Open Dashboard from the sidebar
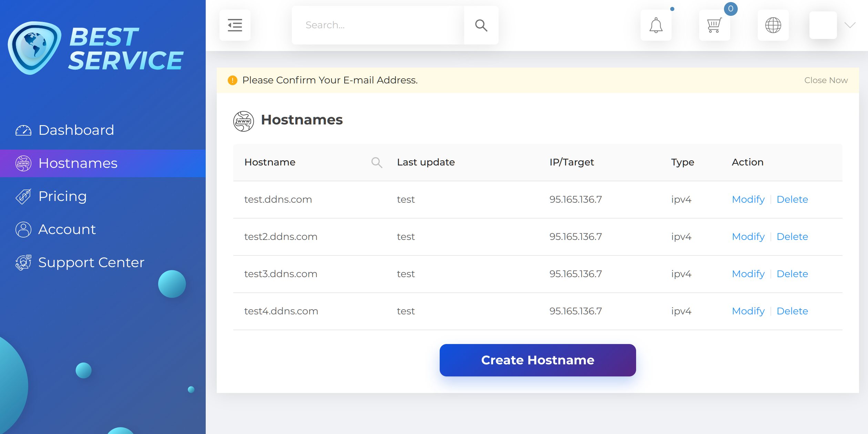 [x=76, y=130]
